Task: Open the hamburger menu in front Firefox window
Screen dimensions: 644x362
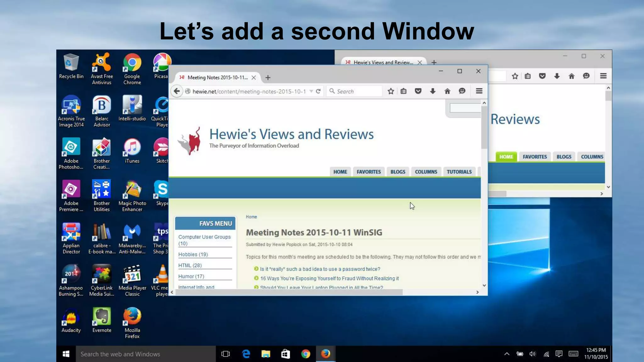Action: pyautogui.click(x=479, y=91)
